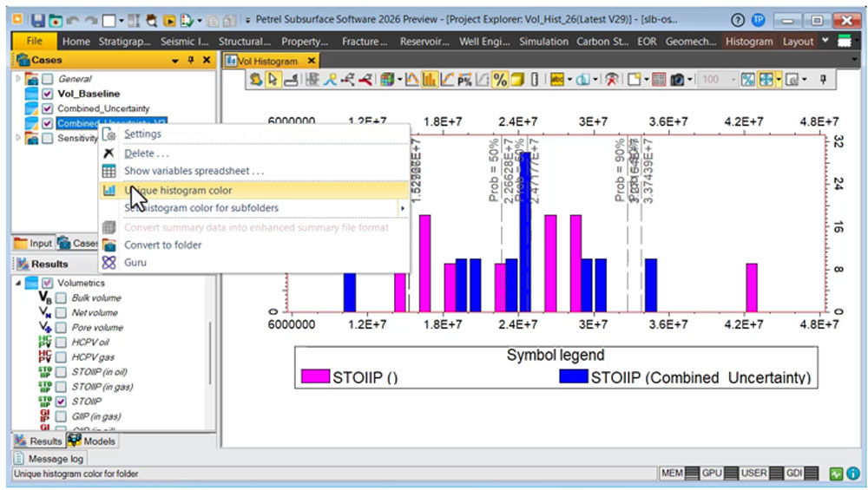Toggle the histogram bars display icon

coord(429,80)
